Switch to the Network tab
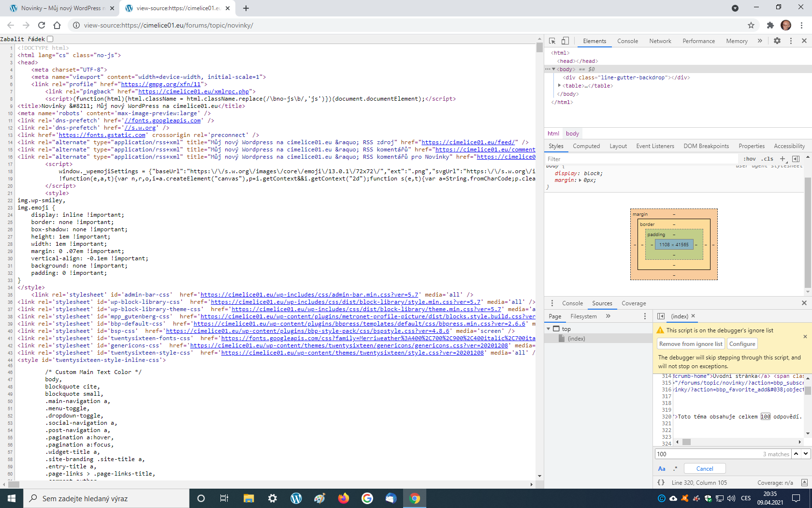Screen dimensions: 812x508 [x=660, y=41]
